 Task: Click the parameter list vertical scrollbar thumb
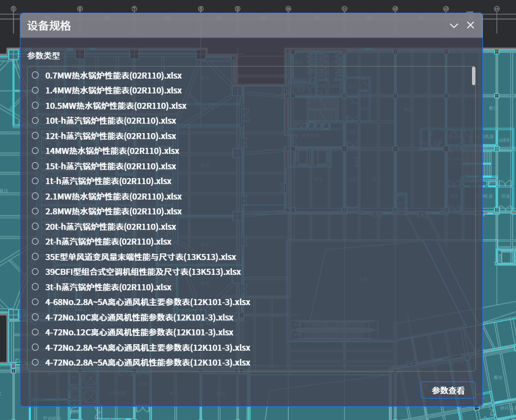click(473, 76)
